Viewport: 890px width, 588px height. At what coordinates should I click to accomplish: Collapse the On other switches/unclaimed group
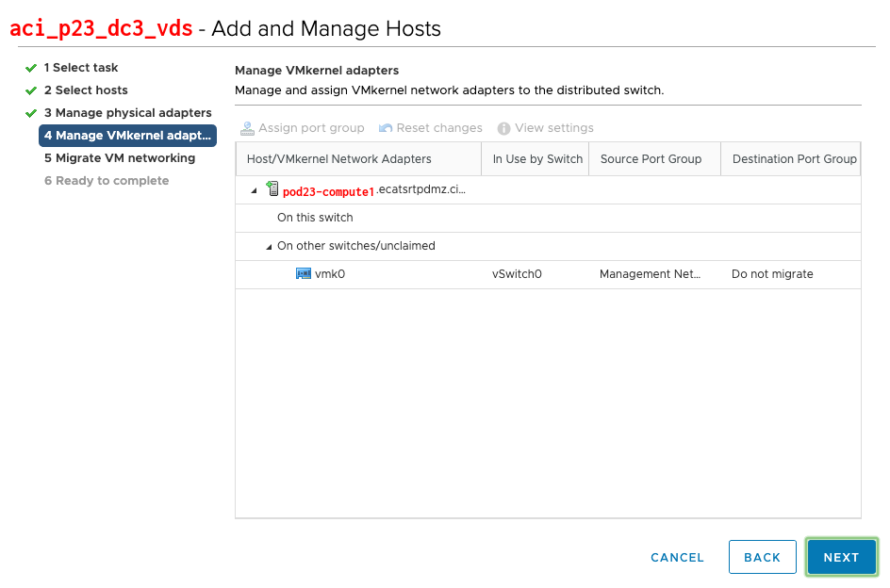(269, 247)
